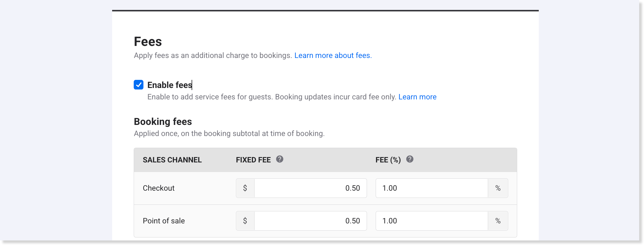
Task: Select the Point of sale percentage field
Action: click(x=431, y=221)
